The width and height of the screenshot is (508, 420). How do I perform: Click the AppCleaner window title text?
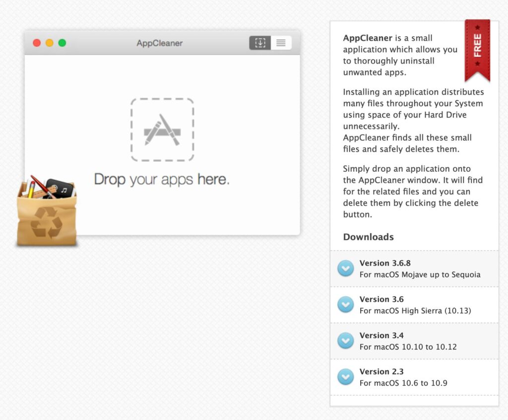pos(159,43)
